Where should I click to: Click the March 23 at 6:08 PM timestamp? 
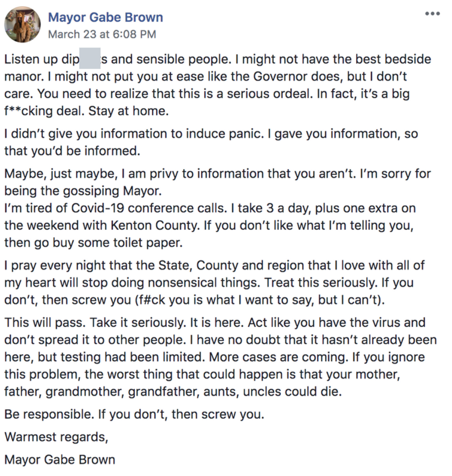pos(102,34)
